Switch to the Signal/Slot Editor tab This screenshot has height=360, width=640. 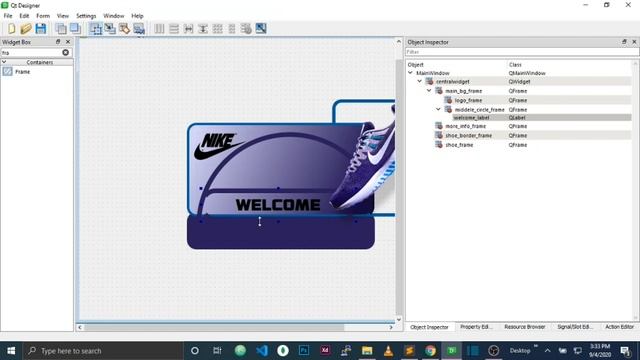pyautogui.click(x=575, y=327)
